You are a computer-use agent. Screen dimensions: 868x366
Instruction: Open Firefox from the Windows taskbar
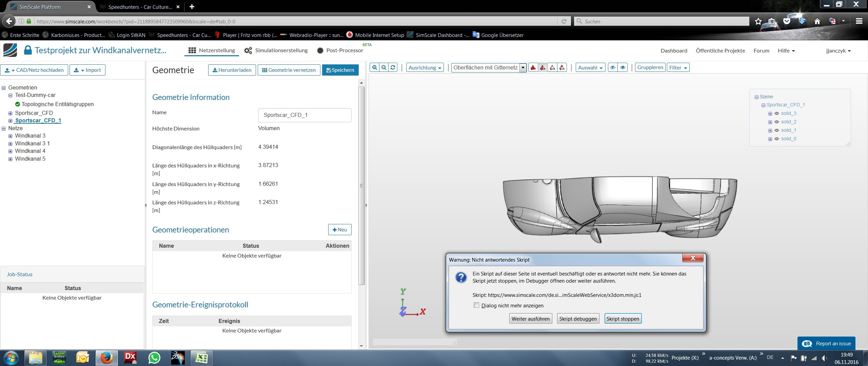(x=106, y=358)
